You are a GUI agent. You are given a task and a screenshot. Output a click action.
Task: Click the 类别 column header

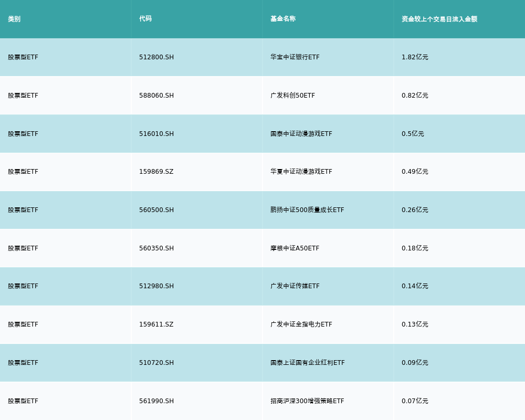(x=14, y=19)
